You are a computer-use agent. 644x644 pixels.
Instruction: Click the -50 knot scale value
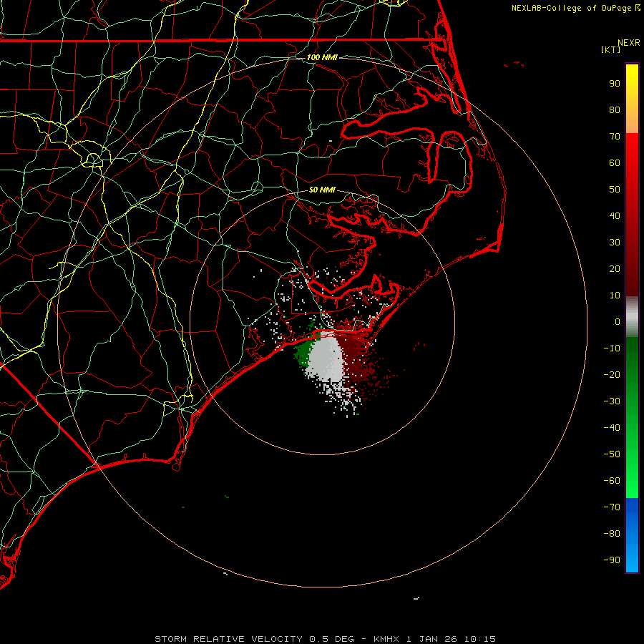pyautogui.click(x=612, y=454)
